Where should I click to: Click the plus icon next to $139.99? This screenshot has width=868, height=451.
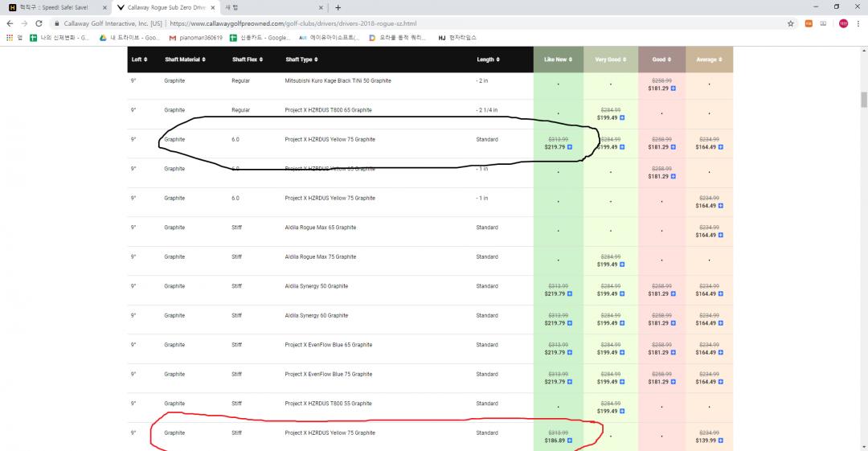721,441
